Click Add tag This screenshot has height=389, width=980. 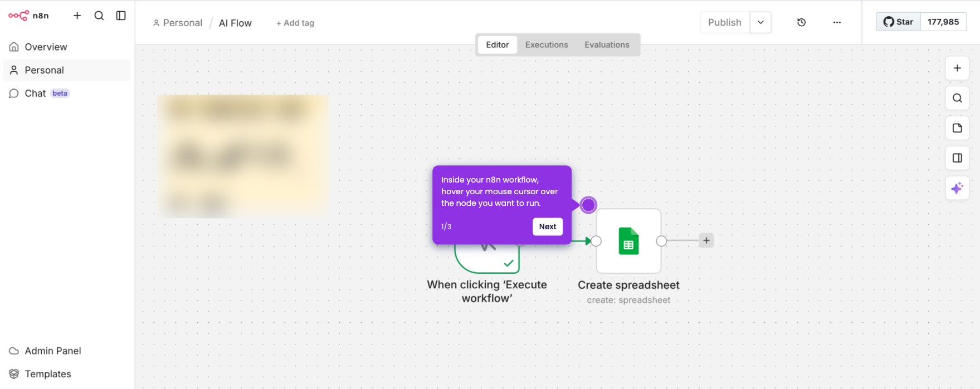[295, 23]
